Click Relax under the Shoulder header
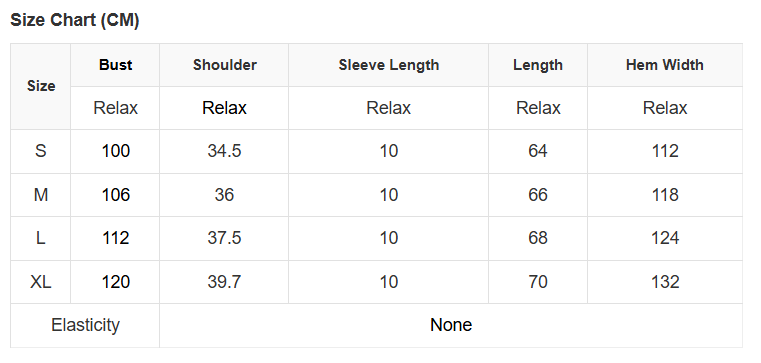The width and height of the screenshot is (761, 363). (x=224, y=108)
